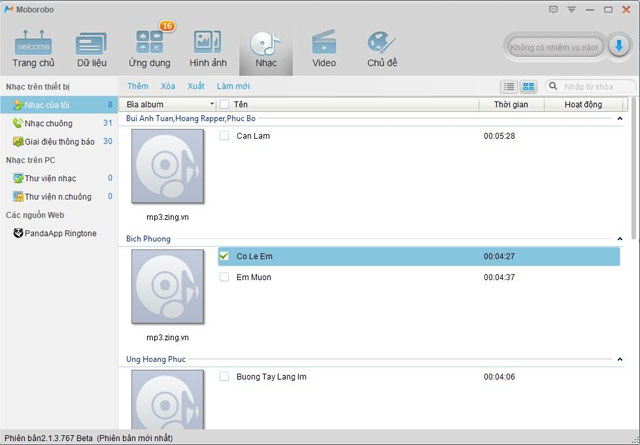
Task: Click the count 30 beside Giai điệu thông báo
Action: (108, 141)
